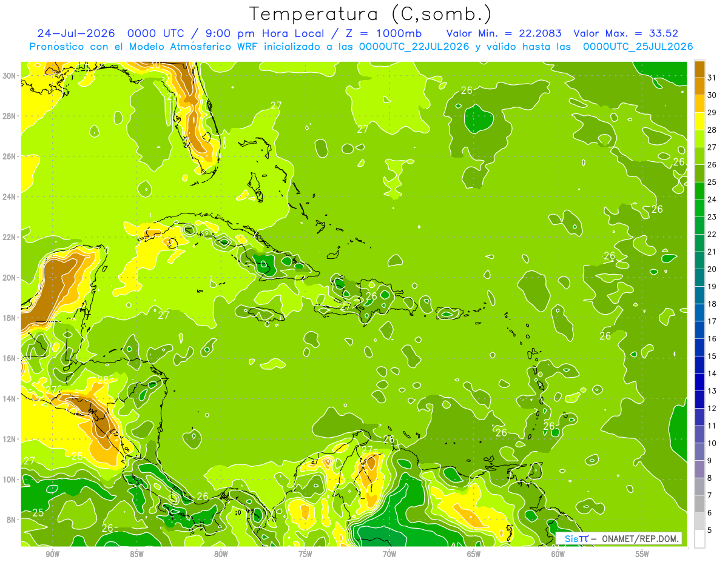Click the '22N' latitude axis label
This screenshot has height=562, width=728.
(x=8, y=237)
